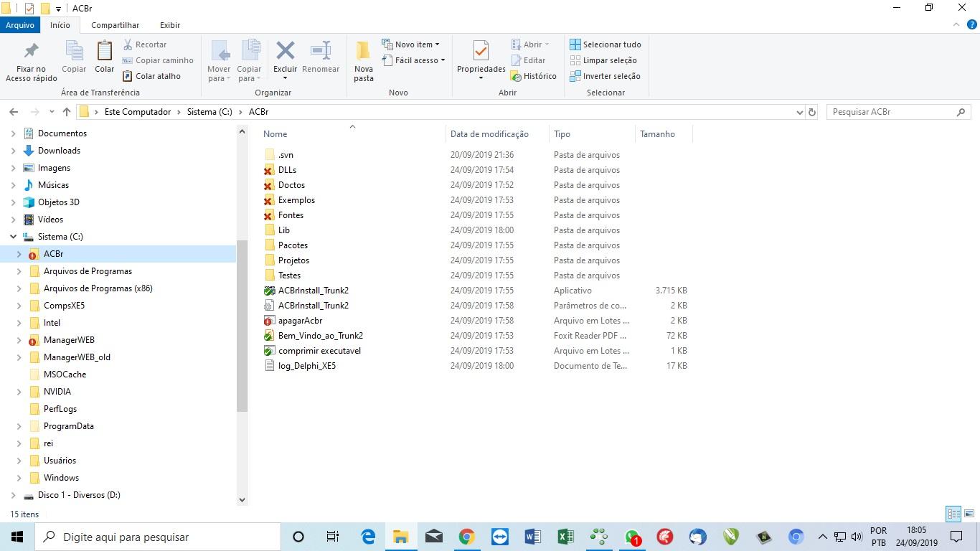The image size is (980, 551).
Task: Select the ACBrInstall_Trunk2 application file
Action: click(314, 291)
